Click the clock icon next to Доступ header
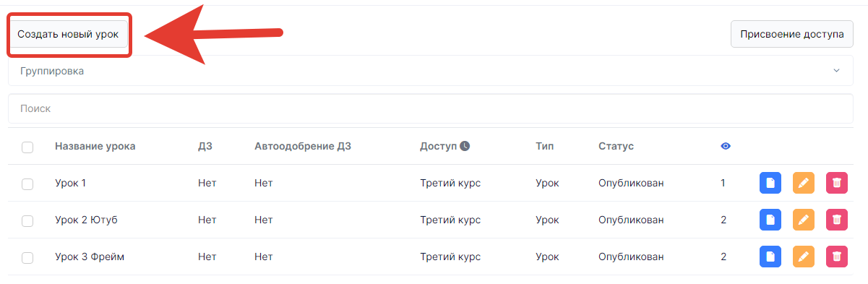868x284 pixels. (465, 146)
